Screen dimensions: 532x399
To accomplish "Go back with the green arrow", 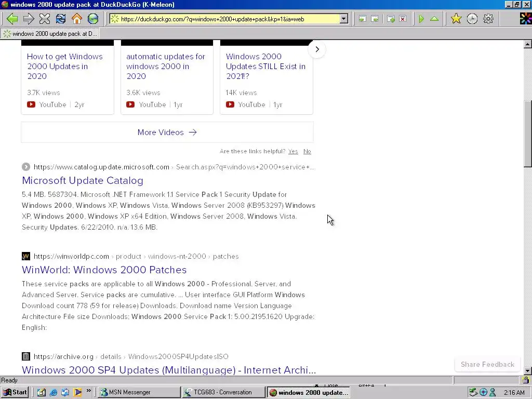I will [x=12, y=19].
